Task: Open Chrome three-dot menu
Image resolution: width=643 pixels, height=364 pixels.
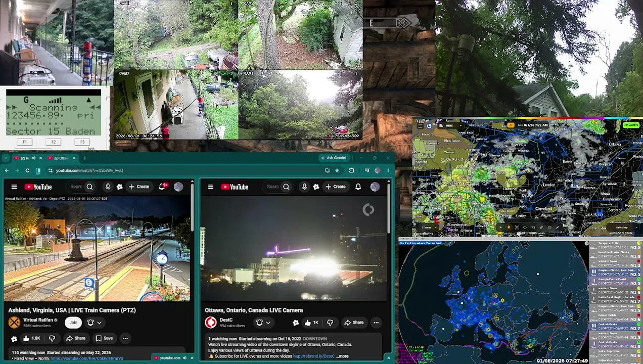Action: (x=388, y=171)
